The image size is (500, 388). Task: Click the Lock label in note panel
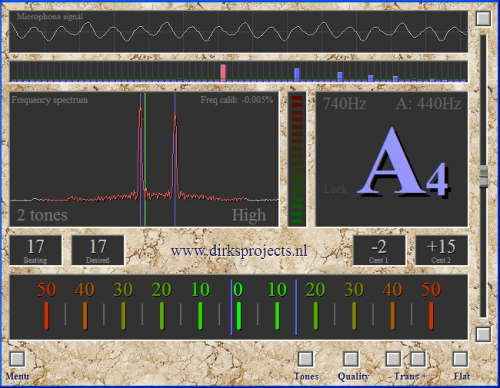335,189
